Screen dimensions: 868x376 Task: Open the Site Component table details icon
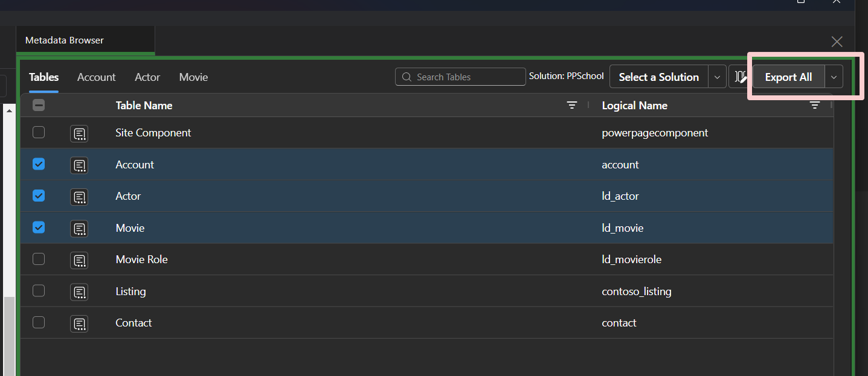(x=79, y=133)
